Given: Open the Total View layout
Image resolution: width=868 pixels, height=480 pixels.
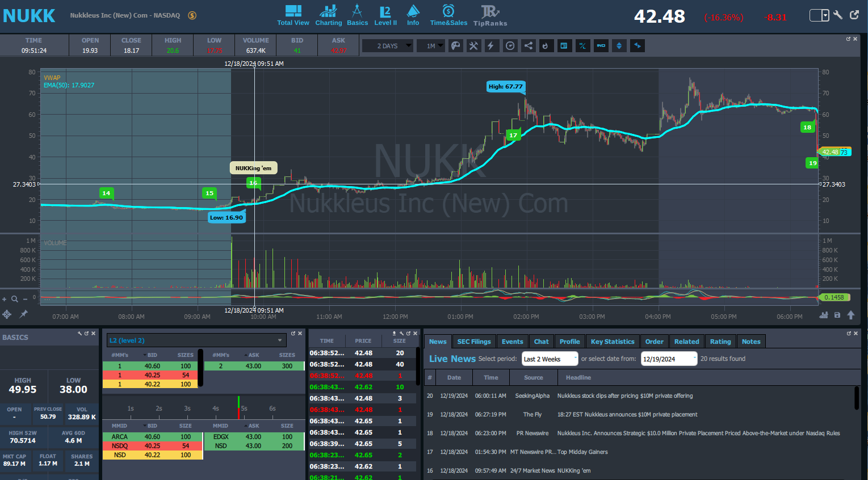Looking at the screenshot, I should [x=293, y=15].
